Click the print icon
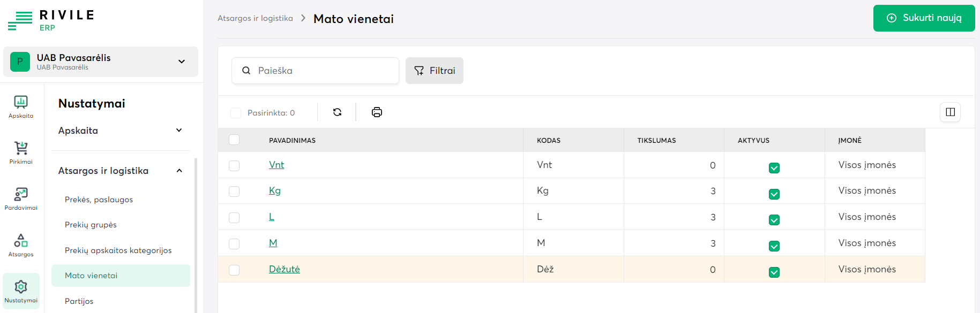 [x=377, y=112]
